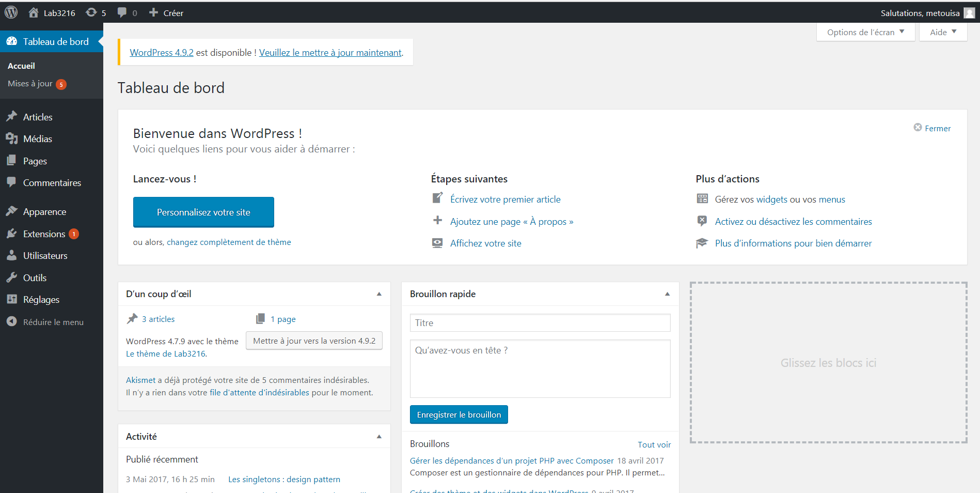The image size is (980, 493).
Task: Open the Aide dropdown tab
Action: [943, 32]
